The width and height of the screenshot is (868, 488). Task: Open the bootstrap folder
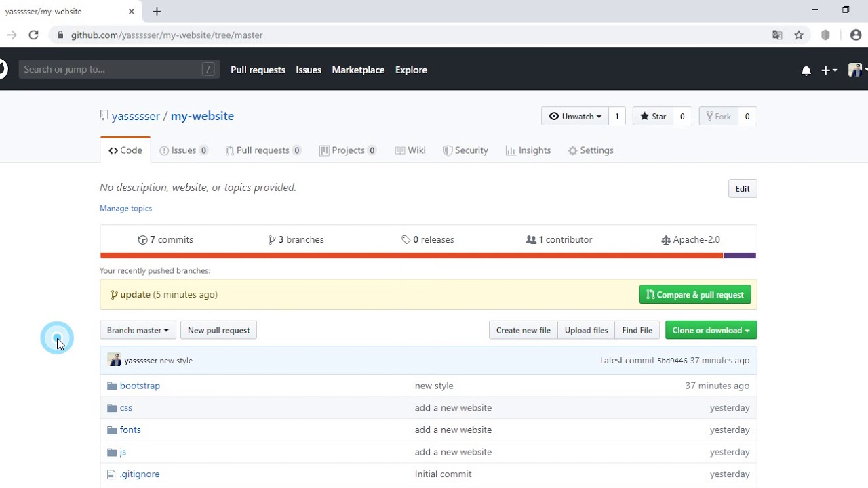pos(140,386)
